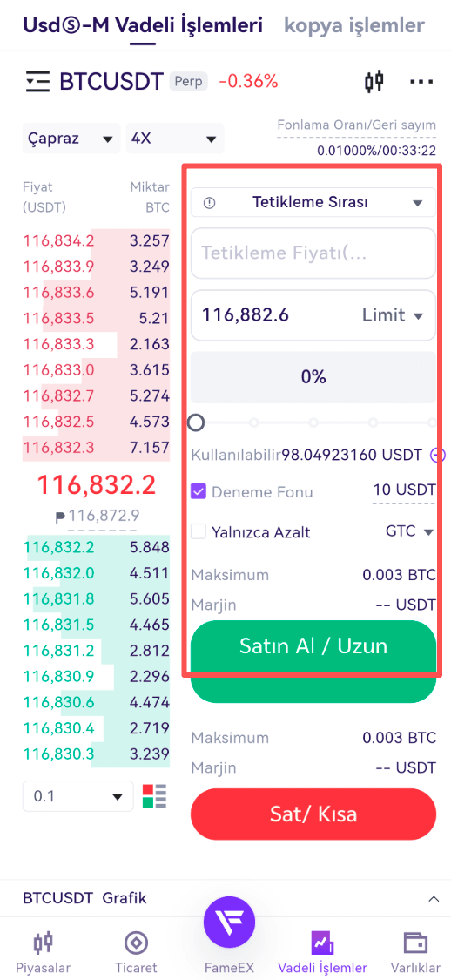Uncheck the Deneme Fonu checkbox
This screenshot has height=980, width=451.
tap(199, 492)
